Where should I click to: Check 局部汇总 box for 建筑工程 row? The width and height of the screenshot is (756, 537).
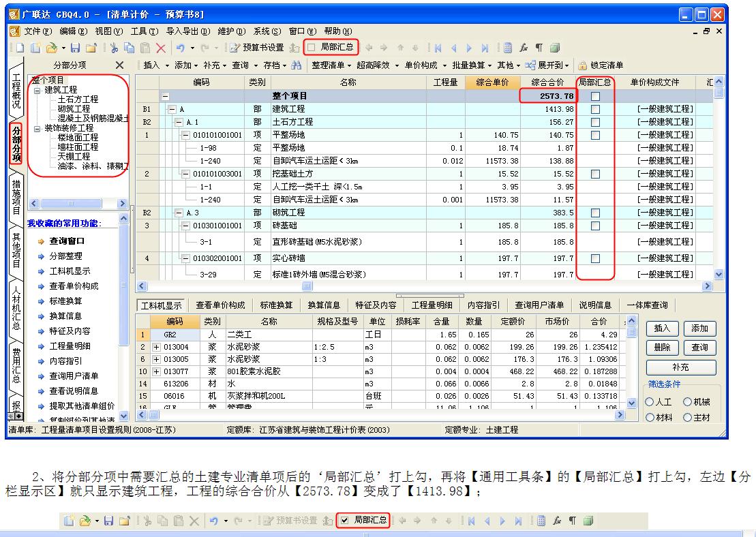595,110
